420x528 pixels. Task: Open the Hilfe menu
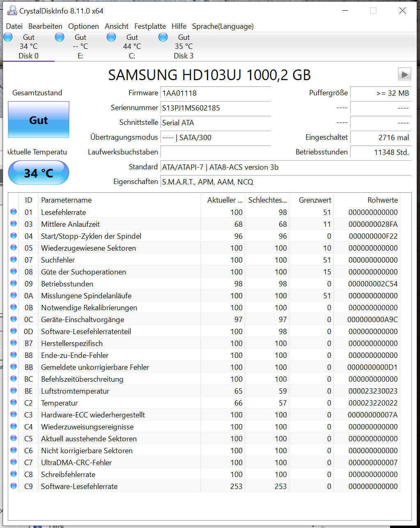tap(179, 26)
